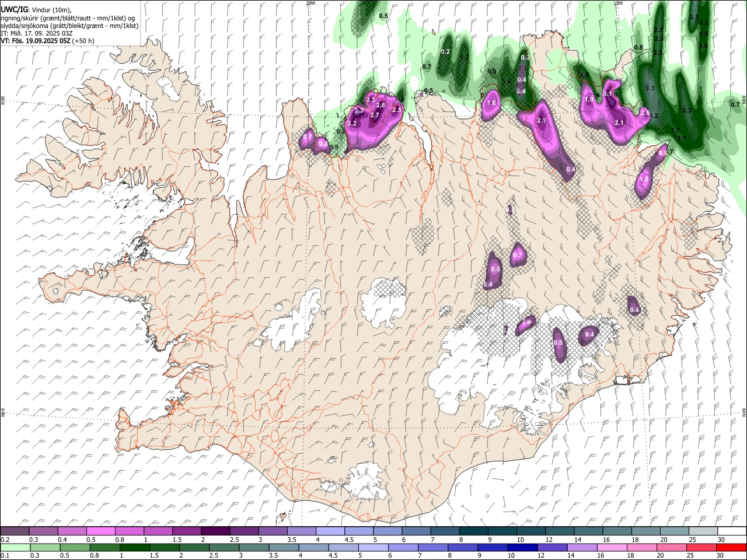Click the bright pink top-row swatch labeled 0.5
Image resolution: width=747 pixels, height=560 pixels.
pyautogui.click(x=101, y=531)
